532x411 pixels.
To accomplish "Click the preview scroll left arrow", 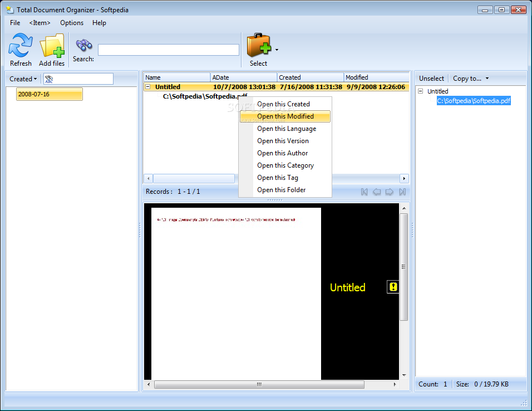I will click(149, 384).
